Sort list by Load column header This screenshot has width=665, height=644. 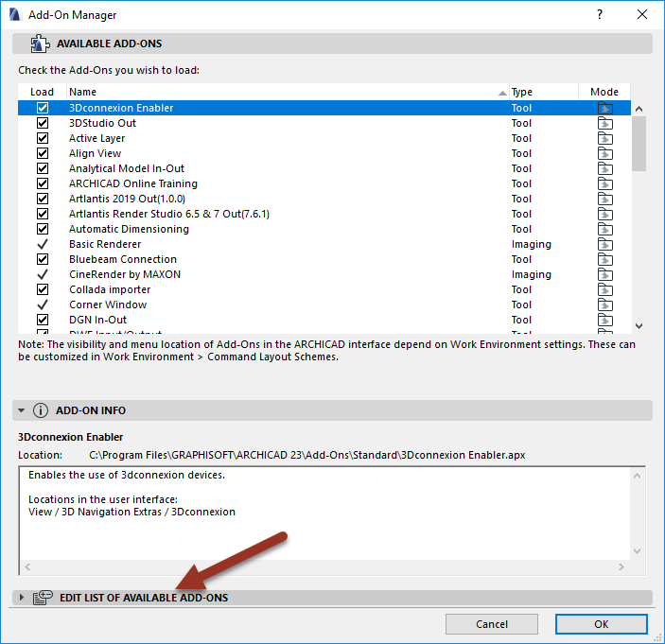click(x=42, y=92)
